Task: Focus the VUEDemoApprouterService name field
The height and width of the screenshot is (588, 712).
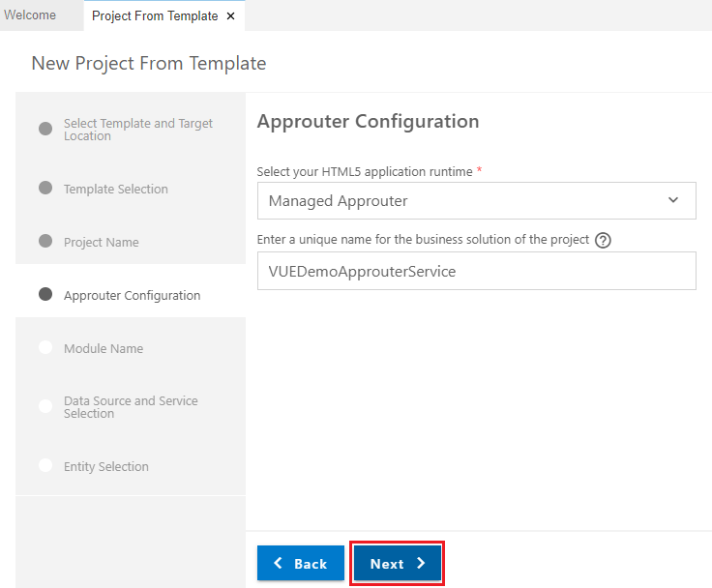Action: 476,272
